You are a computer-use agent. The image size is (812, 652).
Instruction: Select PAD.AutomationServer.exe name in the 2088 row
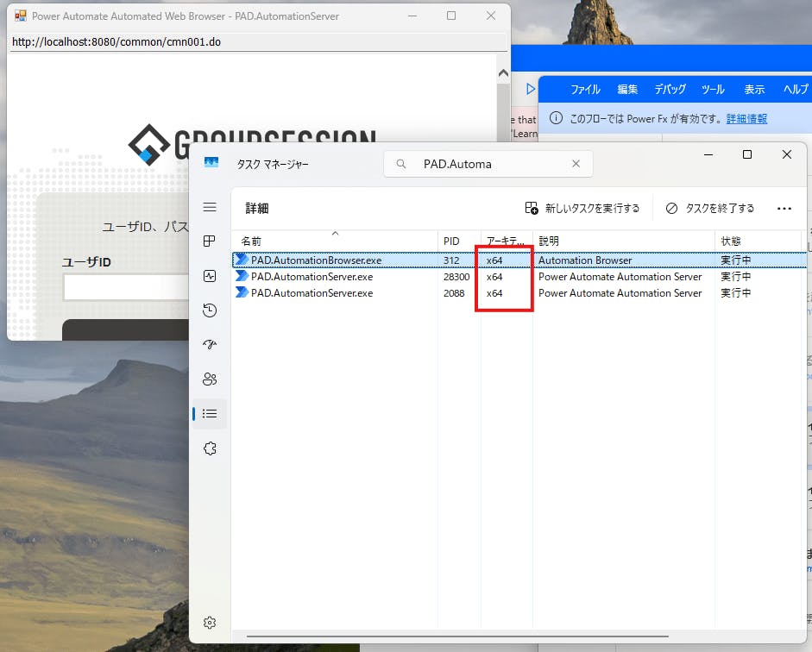(x=312, y=293)
